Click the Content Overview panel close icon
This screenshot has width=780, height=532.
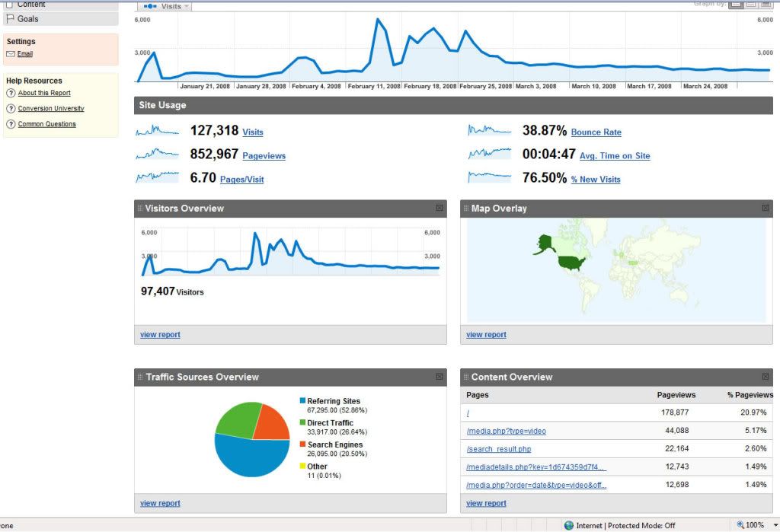coord(766,377)
